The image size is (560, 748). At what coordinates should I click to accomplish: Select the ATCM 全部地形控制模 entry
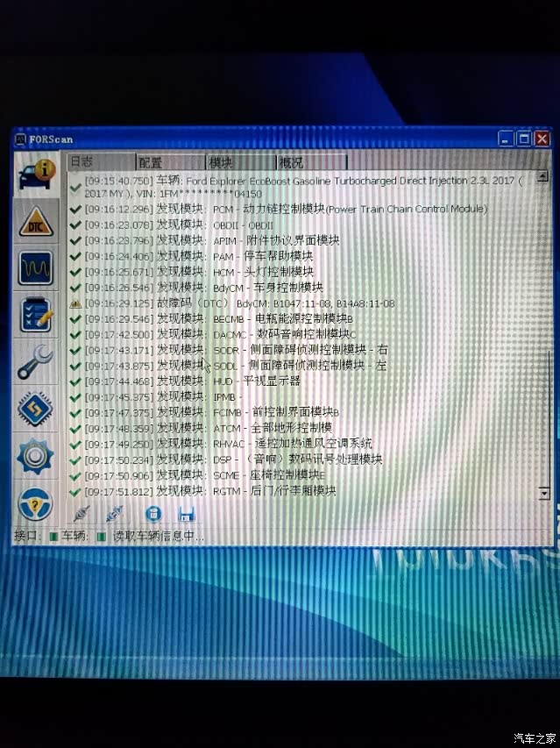coord(209,428)
